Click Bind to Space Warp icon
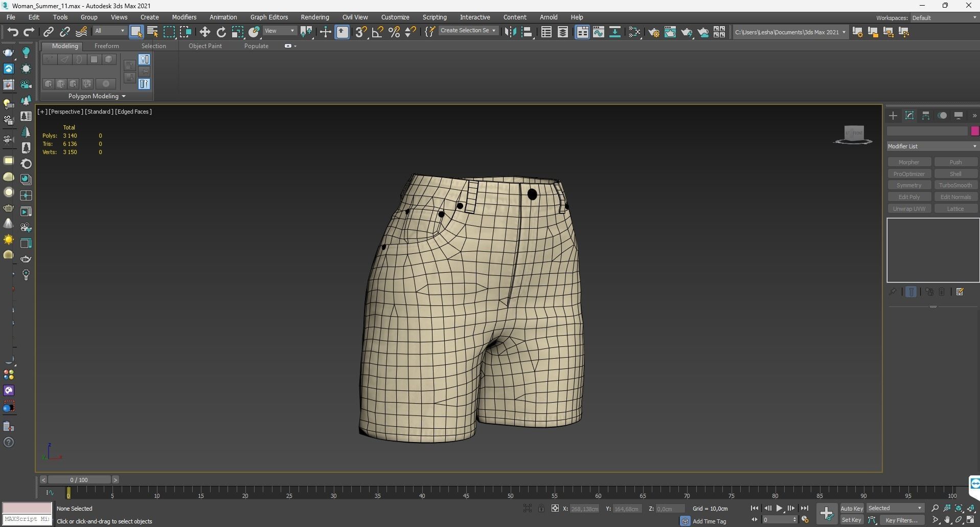 click(81, 32)
